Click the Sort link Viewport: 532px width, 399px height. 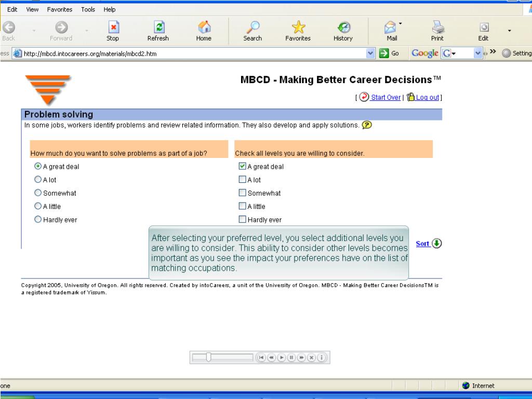[x=422, y=244]
